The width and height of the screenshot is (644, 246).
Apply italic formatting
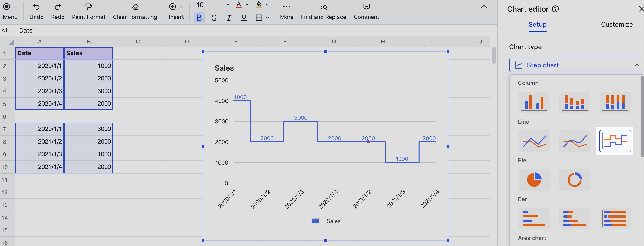[x=229, y=18]
